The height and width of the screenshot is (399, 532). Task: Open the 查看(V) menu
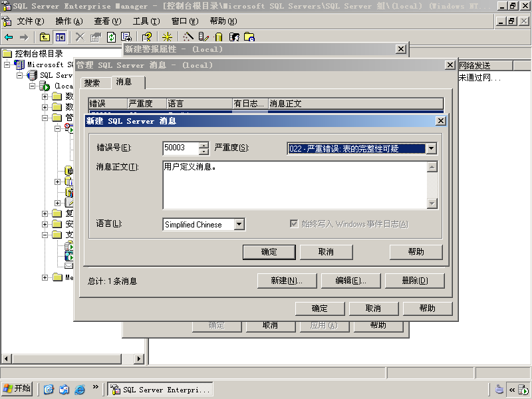(108, 21)
